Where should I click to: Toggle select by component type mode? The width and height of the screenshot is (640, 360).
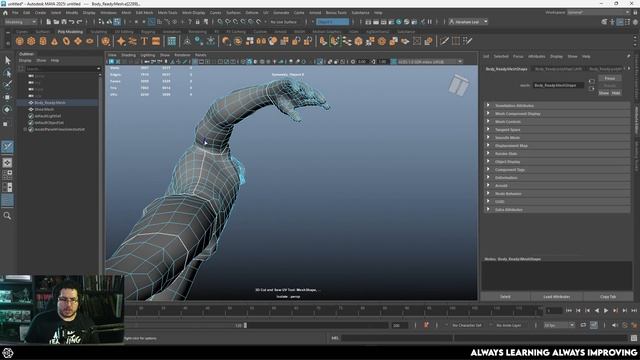click(x=117, y=22)
